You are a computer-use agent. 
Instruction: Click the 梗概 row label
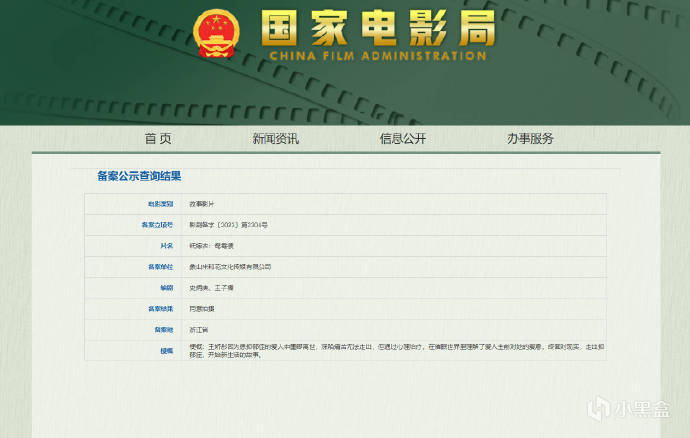[167, 351]
